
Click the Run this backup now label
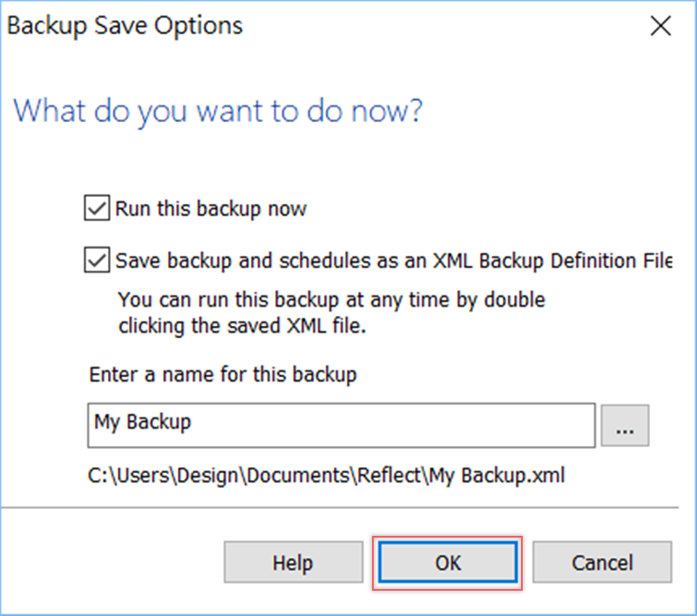211,209
